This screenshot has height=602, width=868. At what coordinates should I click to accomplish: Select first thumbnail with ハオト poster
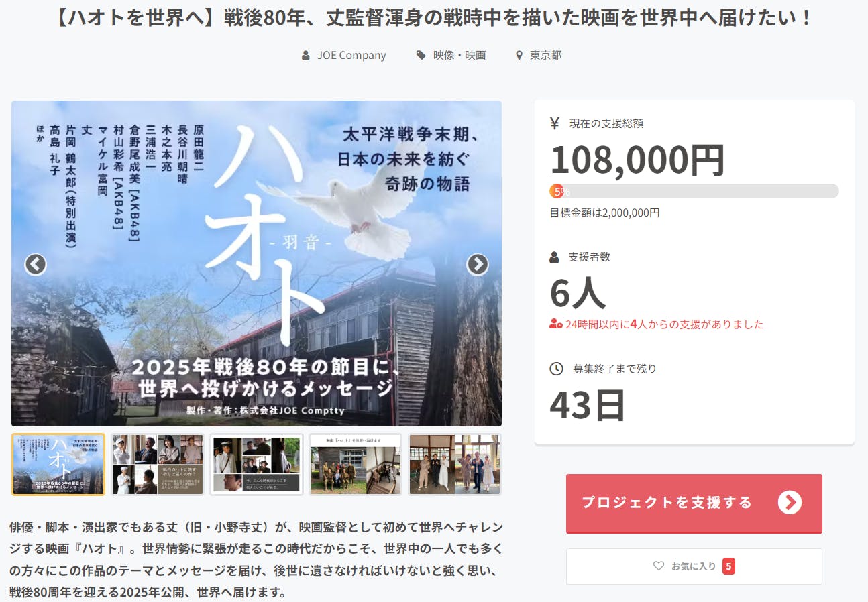tap(58, 465)
